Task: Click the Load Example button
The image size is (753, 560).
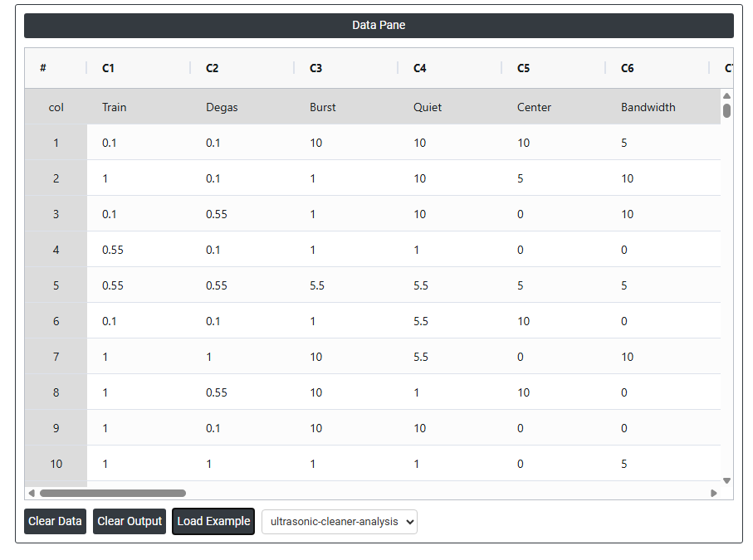Action: coord(213,522)
